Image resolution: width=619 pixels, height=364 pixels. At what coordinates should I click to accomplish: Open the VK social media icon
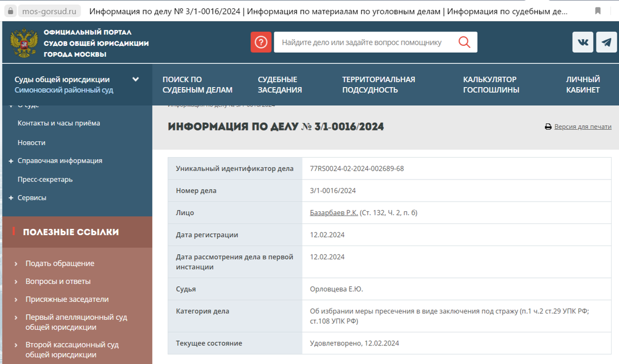(582, 42)
